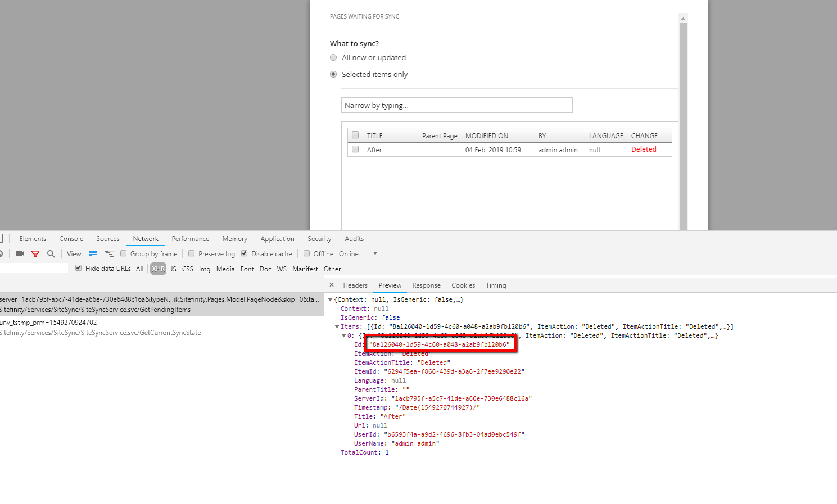Show All request types filter
The width and height of the screenshot is (837, 504).
point(139,269)
